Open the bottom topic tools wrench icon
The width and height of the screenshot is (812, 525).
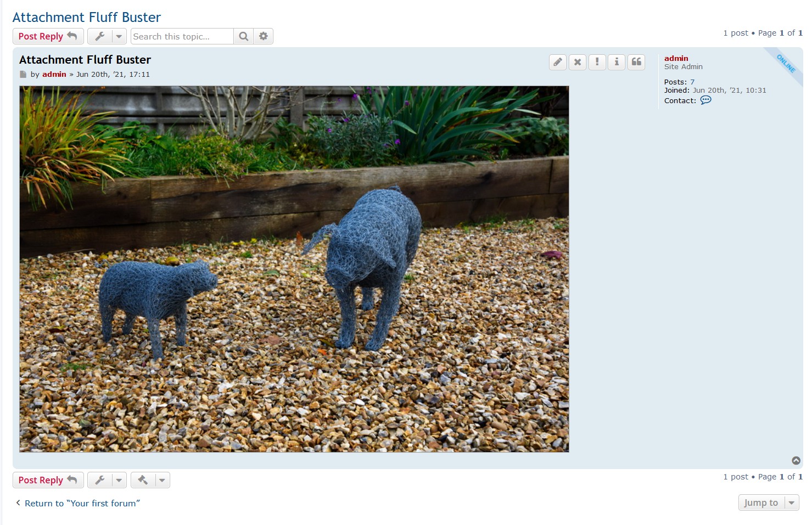[100, 480]
